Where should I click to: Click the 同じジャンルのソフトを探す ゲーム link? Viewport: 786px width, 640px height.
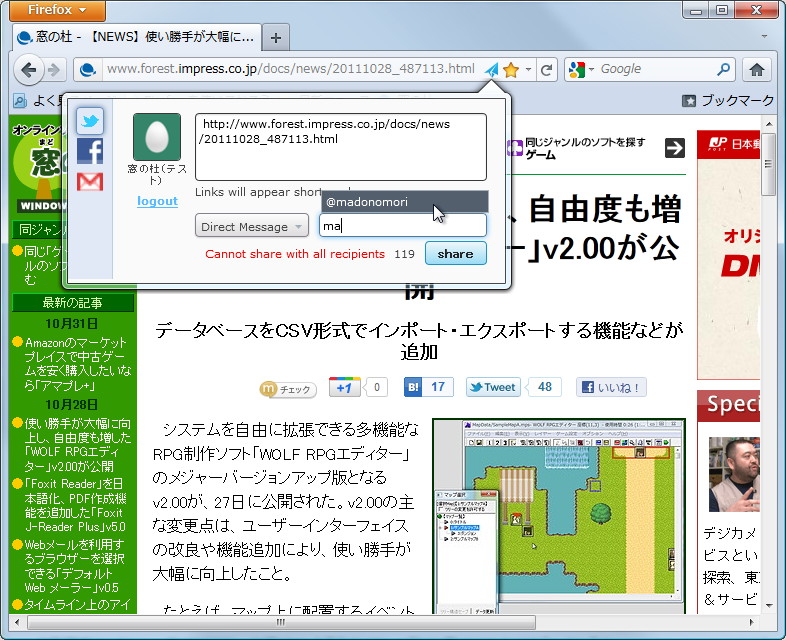point(585,148)
